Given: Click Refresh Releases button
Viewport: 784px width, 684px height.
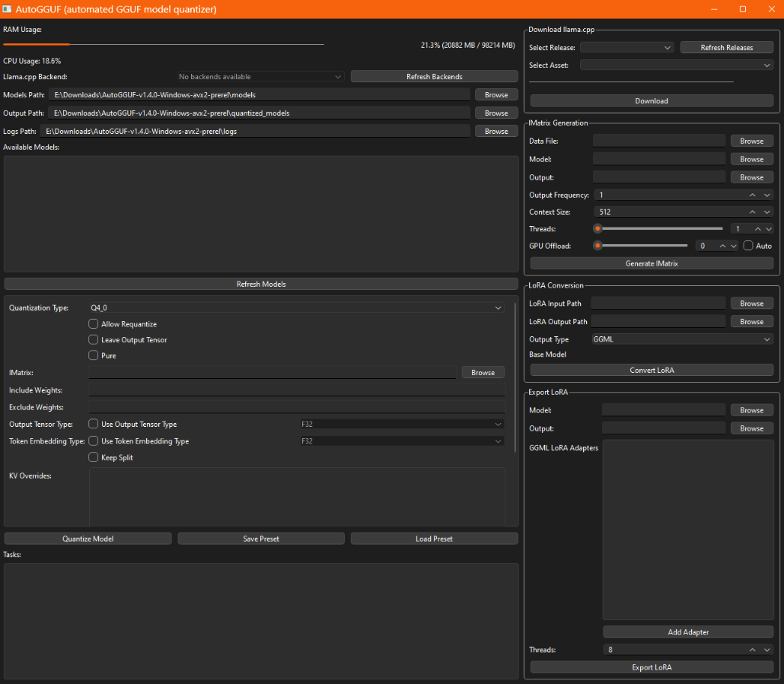Looking at the screenshot, I should click(x=726, y=47).
